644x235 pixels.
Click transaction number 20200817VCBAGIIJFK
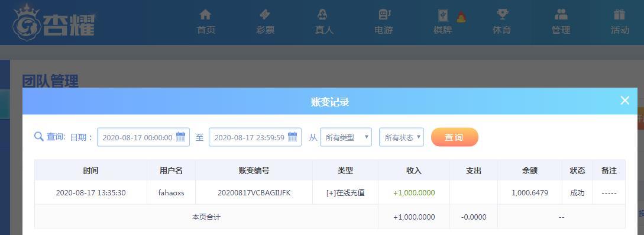[x=254, y=193]
